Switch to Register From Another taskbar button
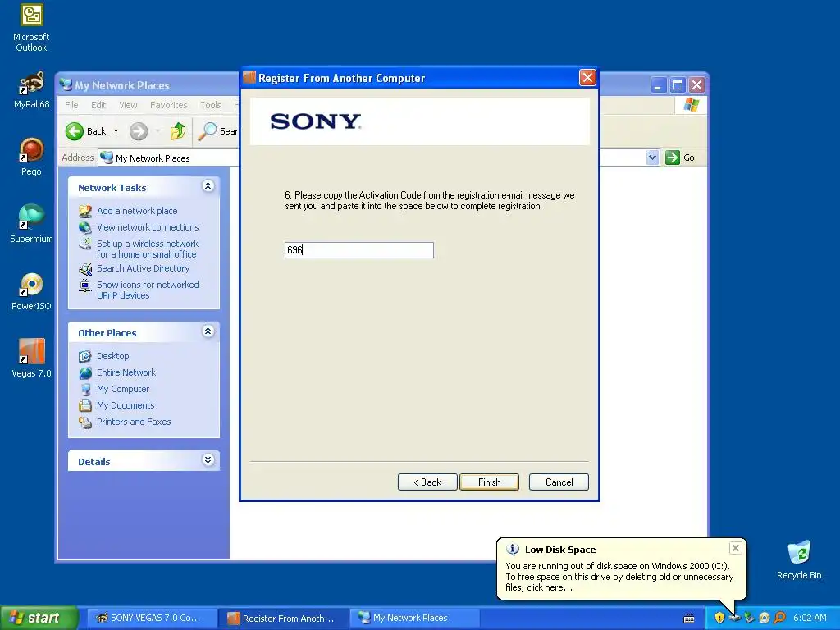840x630 pixels. pos(284,618)
